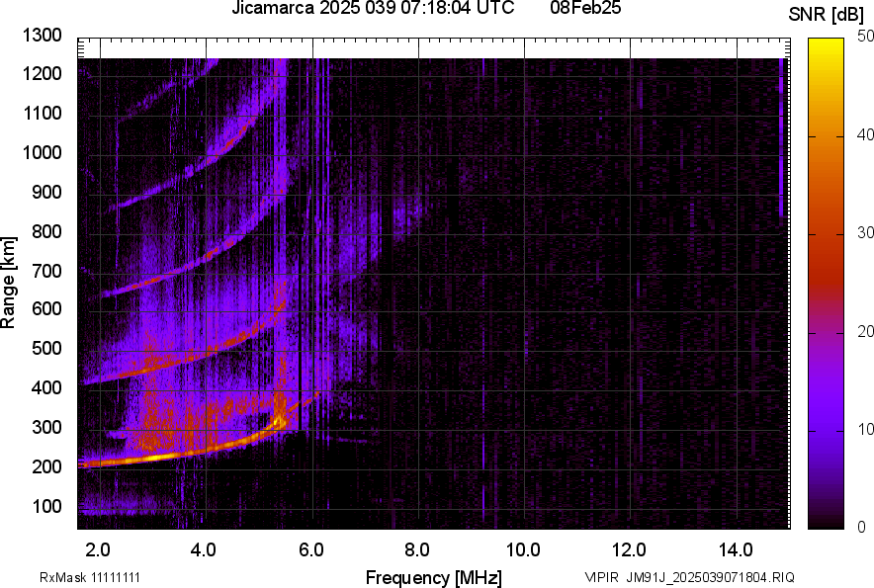
Task: Click the purple vertical strip at the plot's right edge
Action: [x=781, y=136]
